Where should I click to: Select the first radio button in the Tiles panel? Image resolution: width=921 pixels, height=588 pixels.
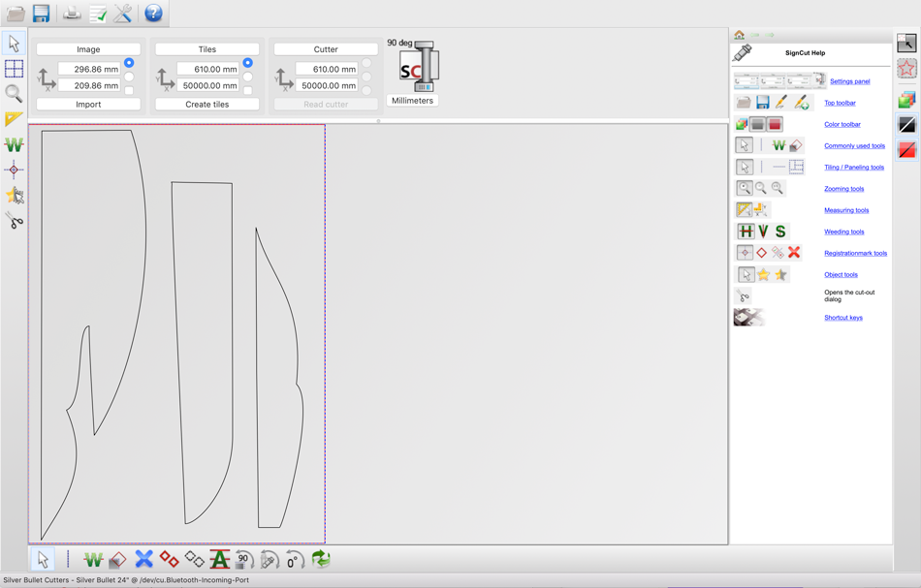[x=247, y=63]
